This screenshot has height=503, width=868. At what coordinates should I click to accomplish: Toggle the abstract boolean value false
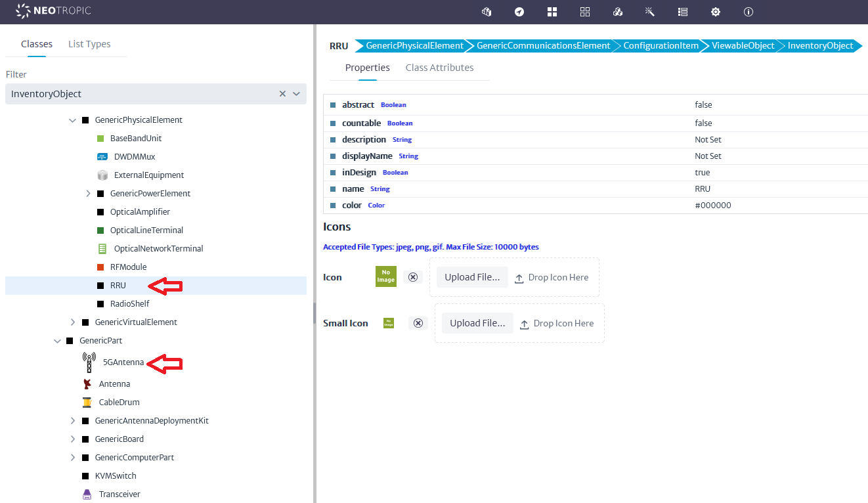click(703, 105)
